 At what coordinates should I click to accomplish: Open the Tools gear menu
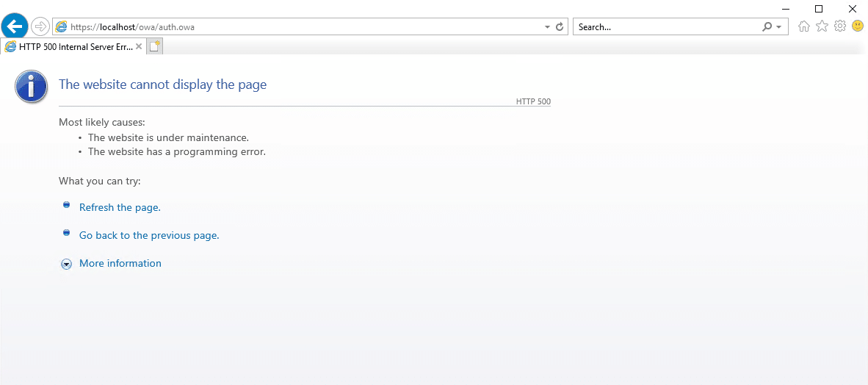[840, 26]
